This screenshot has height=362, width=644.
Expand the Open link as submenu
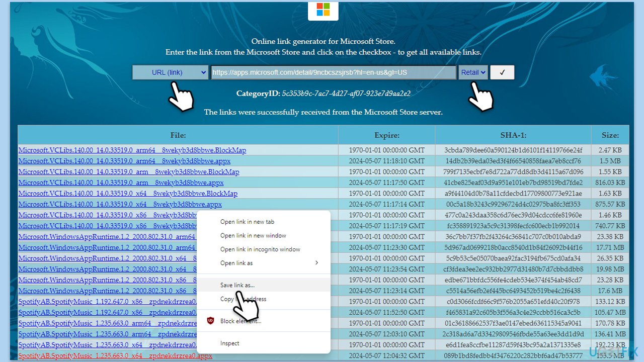[x=264, y=263]
